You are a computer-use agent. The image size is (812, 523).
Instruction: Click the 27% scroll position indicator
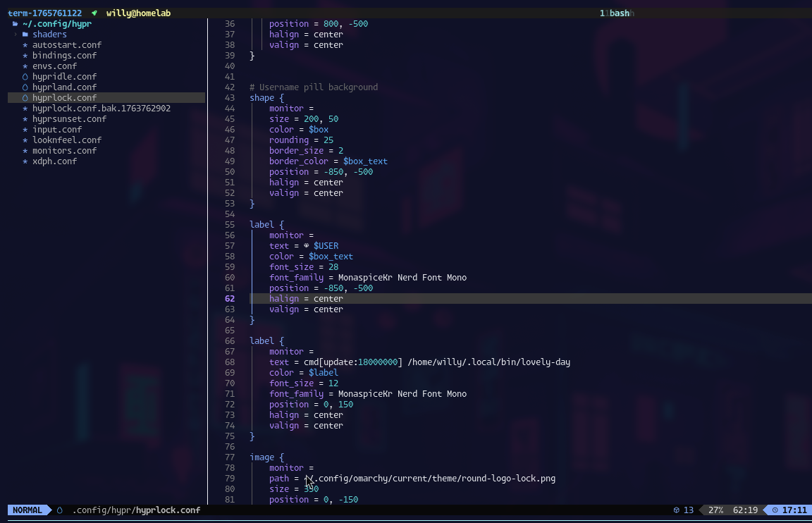(x=715, y=510)
